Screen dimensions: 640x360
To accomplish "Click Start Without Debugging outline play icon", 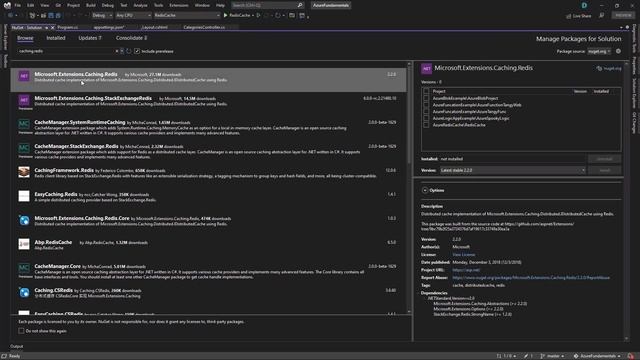I will tap(258, 15).
